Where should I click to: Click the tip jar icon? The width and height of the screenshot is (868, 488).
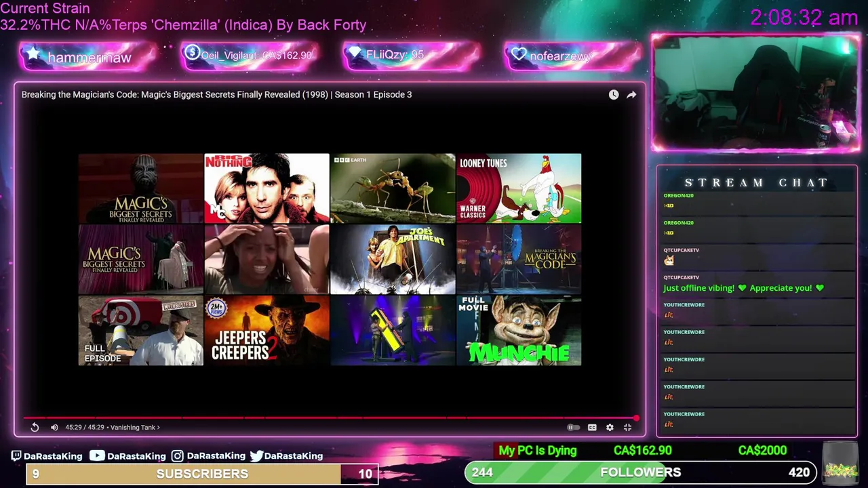coord(841,462)
